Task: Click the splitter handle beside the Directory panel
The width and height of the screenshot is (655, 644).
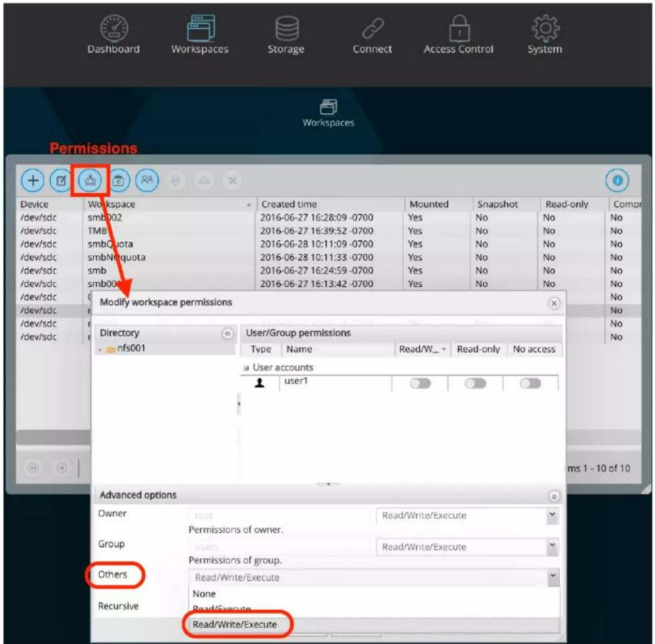Action: (238, 404)
